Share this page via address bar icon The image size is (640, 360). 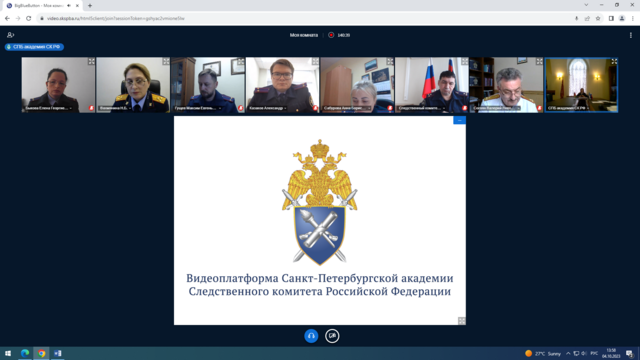(x=587, y=18)
